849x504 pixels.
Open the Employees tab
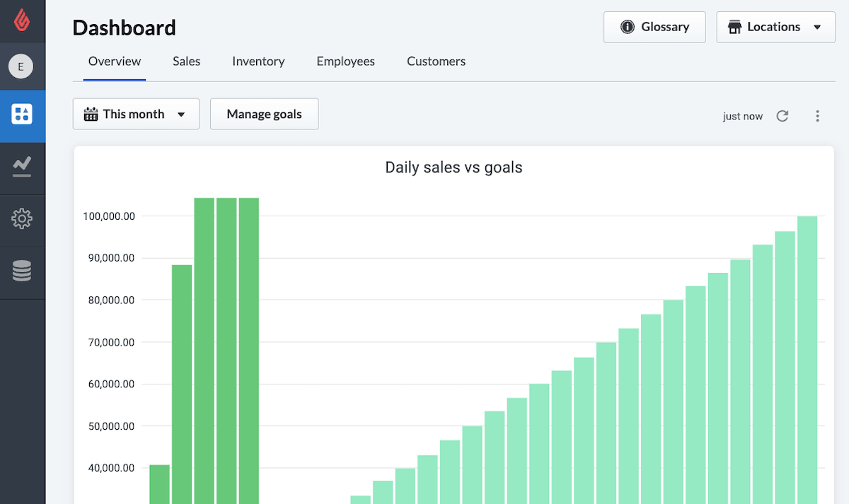pos(345,61)
